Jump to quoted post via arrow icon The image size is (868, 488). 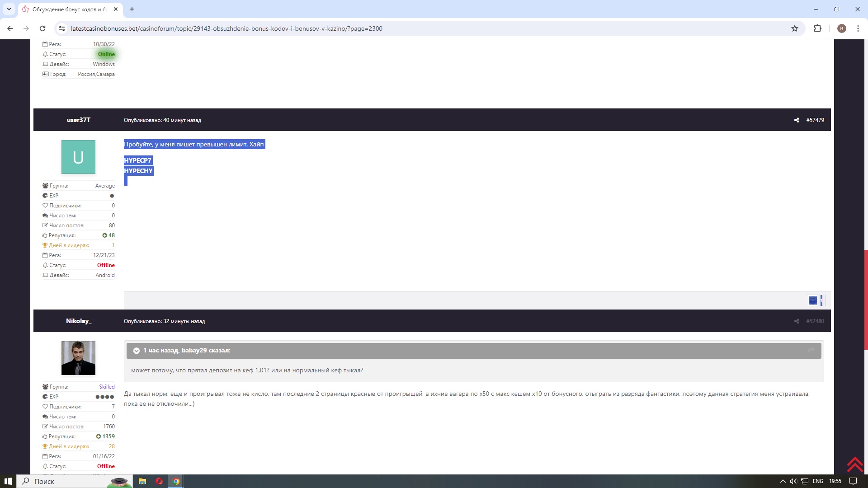point(811,351)
